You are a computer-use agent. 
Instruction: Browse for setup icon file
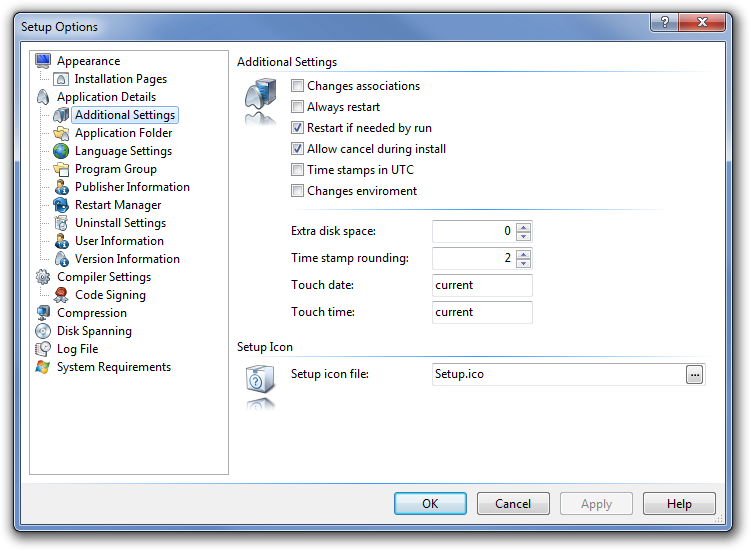tap(695, 374)
